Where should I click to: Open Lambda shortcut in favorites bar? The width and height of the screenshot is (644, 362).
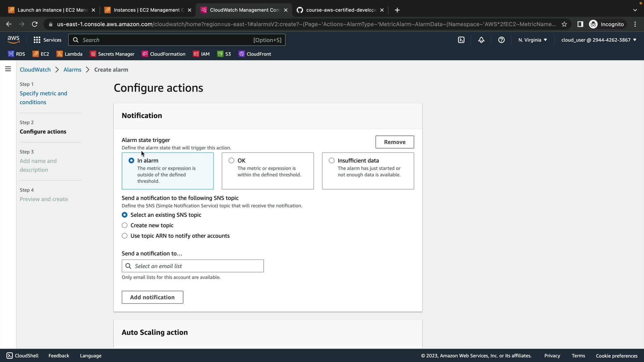69,54
